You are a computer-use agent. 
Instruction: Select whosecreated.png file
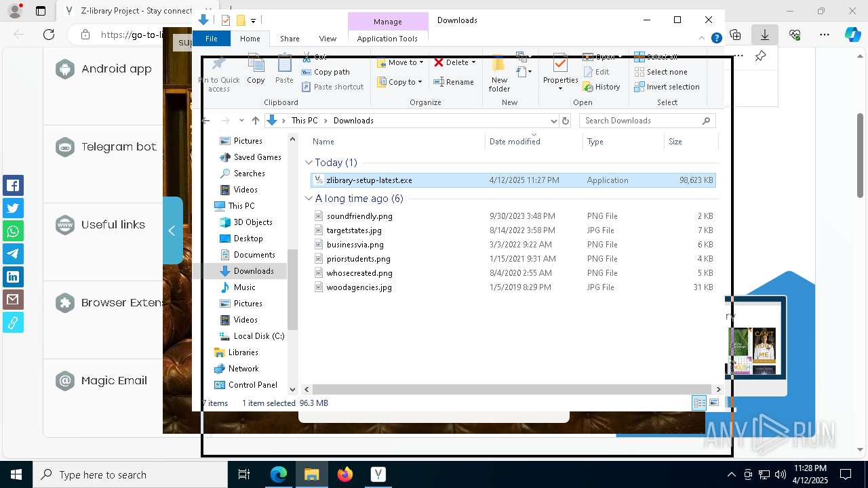pyautogui.click(x=513, y=273)
